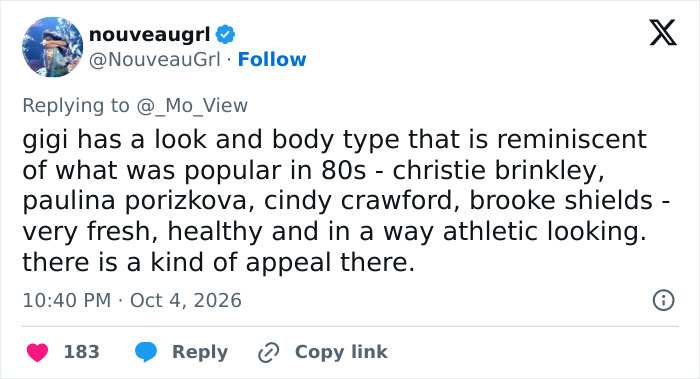Click 'there is a kind of appeal' line

(219, 262)
